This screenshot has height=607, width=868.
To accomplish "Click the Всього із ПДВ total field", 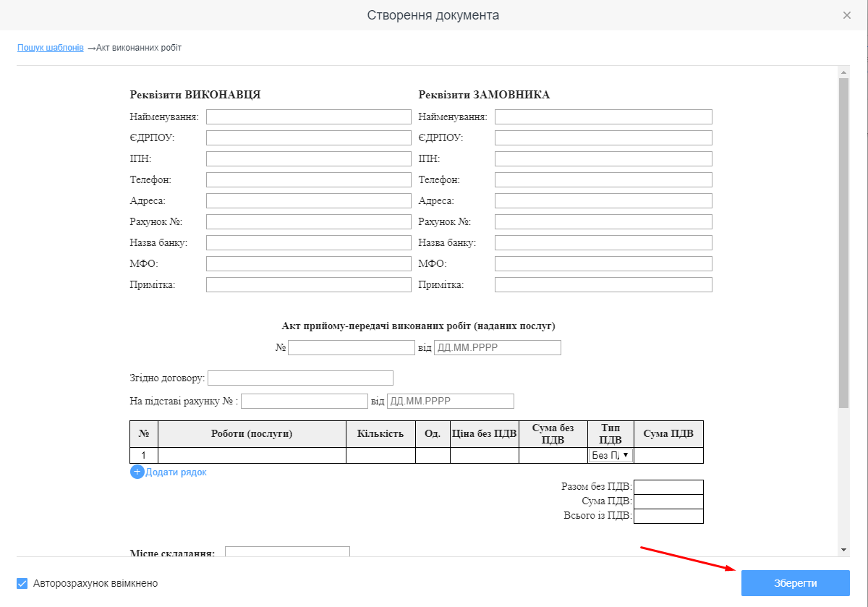I will coord(668,516).
